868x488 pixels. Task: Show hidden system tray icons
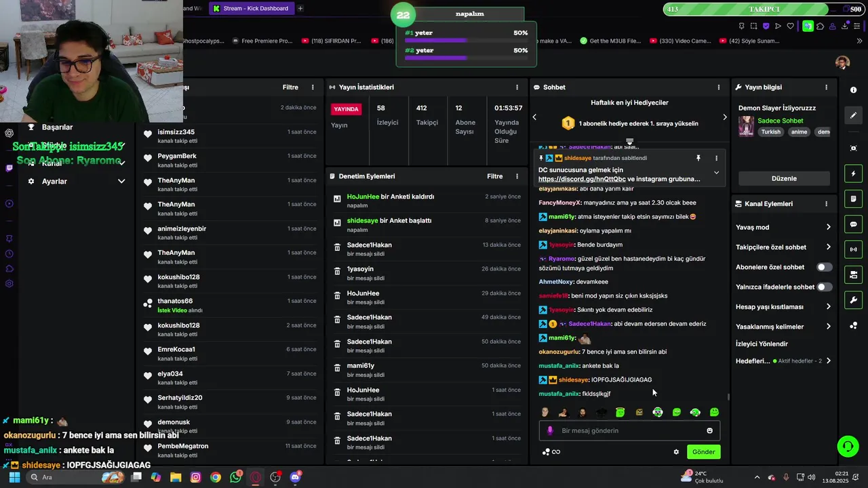tap(757, 477)
